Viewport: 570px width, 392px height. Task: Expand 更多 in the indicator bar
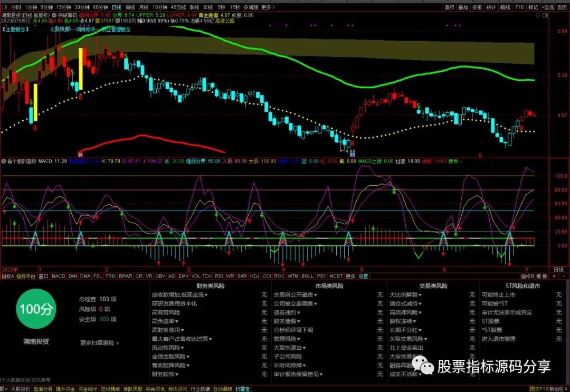point(350,276)
